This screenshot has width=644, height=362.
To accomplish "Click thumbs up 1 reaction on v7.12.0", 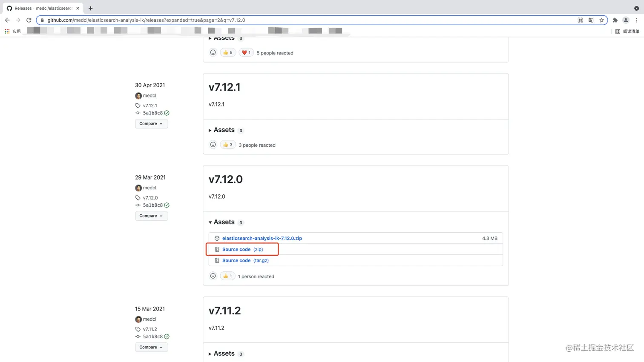I will [227, 276].
